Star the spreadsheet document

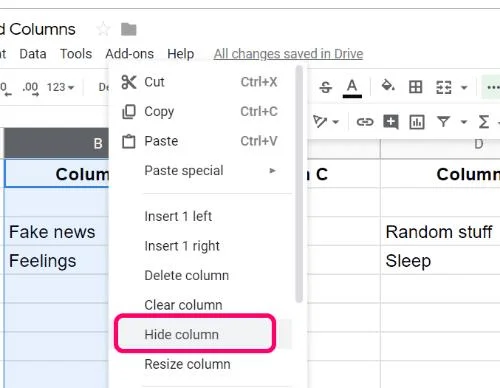(x=103, y=29)
